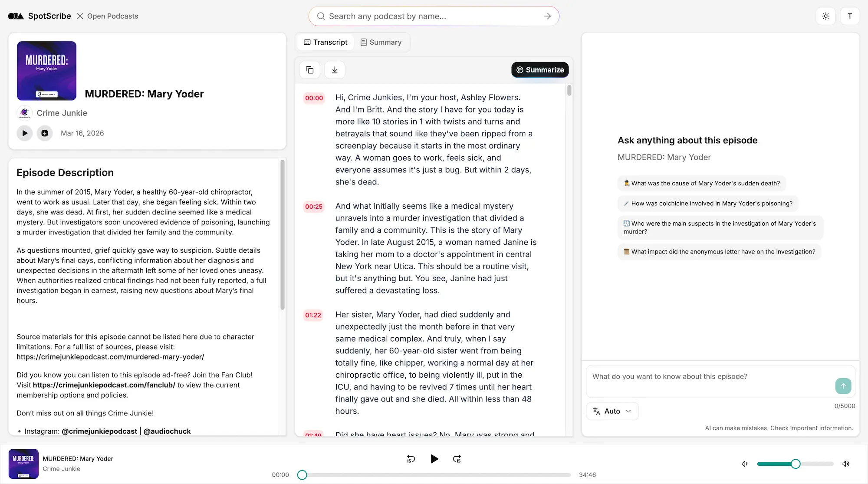Switch to the Summary tab
Screen dimensions: 868x484
coord(381,42)
